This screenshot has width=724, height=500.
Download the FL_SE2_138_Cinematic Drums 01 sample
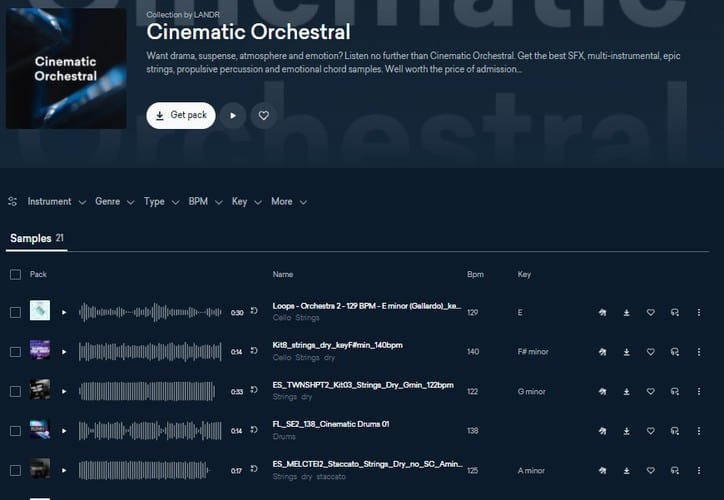[x=627, y=431]
